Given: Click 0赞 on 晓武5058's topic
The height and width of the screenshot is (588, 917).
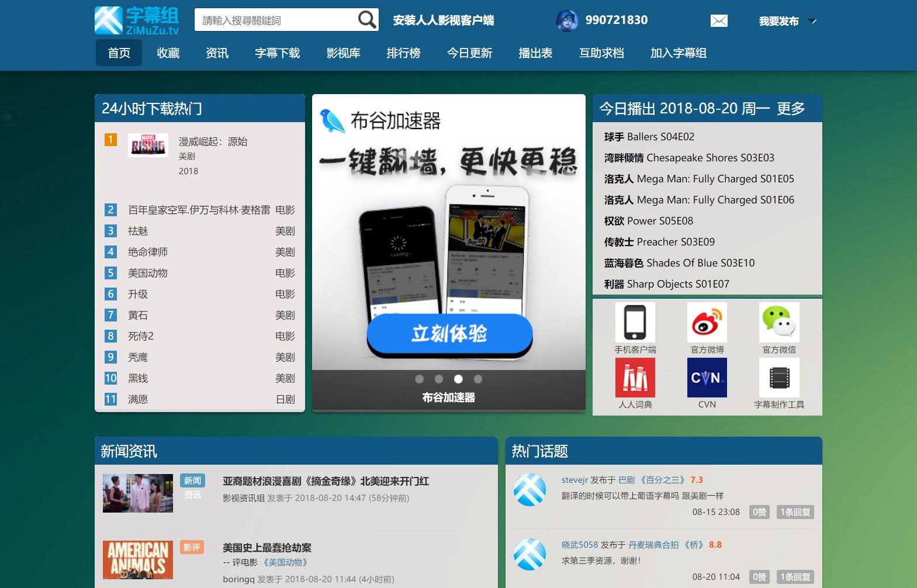Looking at the screenshot, I should pos(760,577).
